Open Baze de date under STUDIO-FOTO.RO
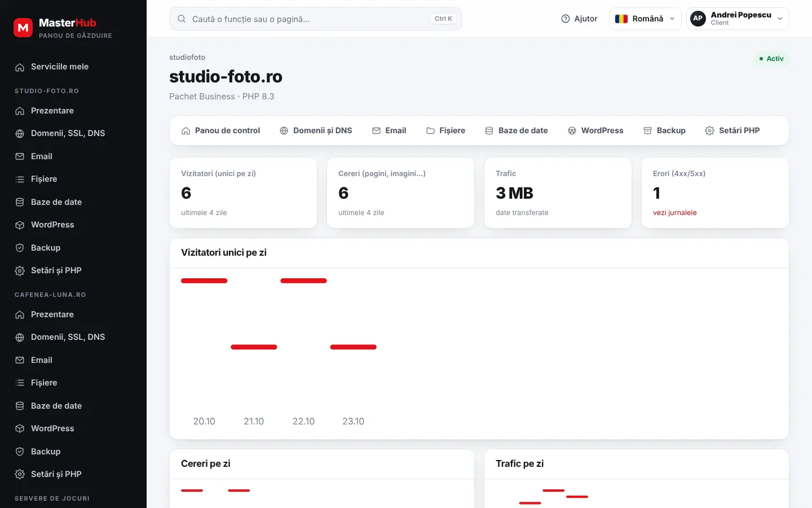Viewport: 812px width, 508px height. click(x=73, y=202)
